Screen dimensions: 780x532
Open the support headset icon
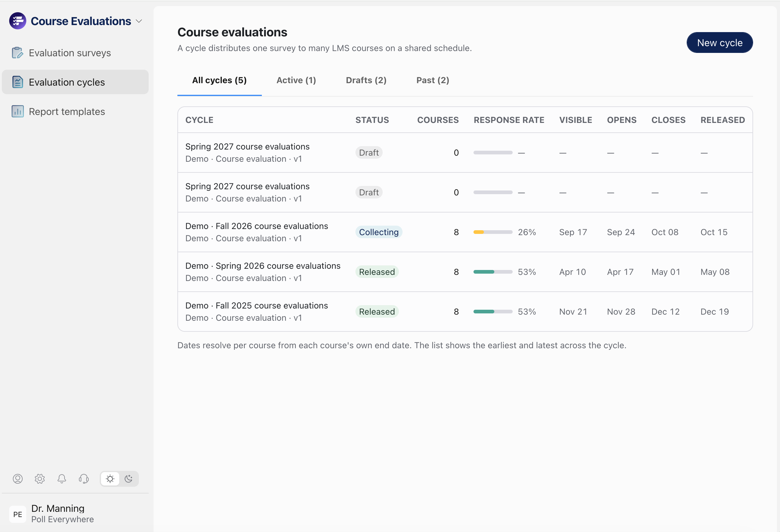coord(84,479)
